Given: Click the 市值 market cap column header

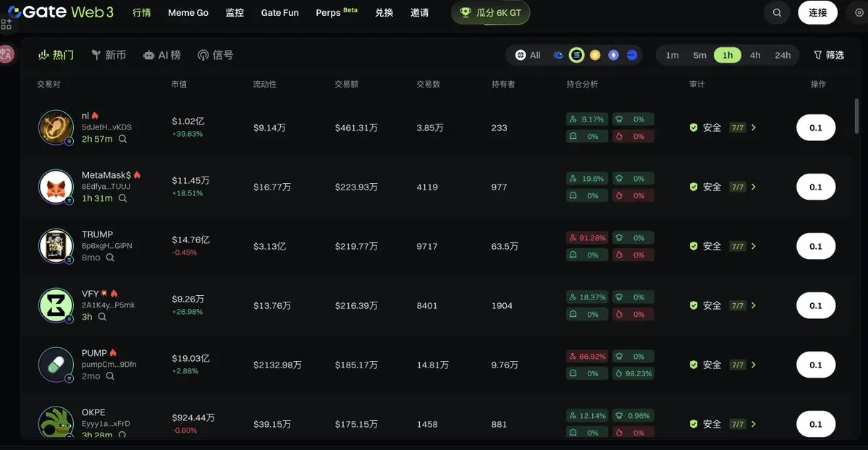Looking at the screenshot, I should coord(179,84).
